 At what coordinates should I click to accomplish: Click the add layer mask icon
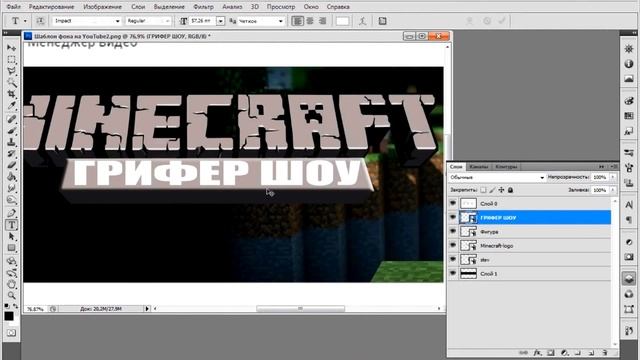[551, 353]
